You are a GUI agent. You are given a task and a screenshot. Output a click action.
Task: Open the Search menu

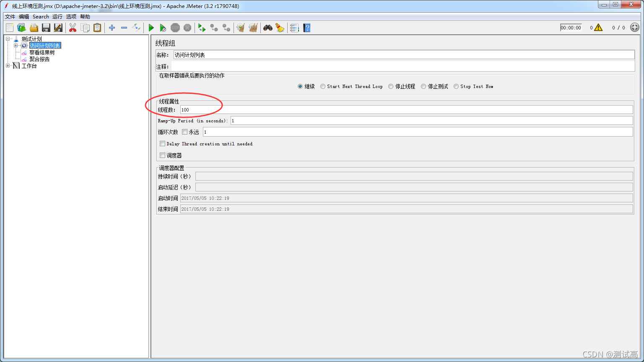[41, 17]
